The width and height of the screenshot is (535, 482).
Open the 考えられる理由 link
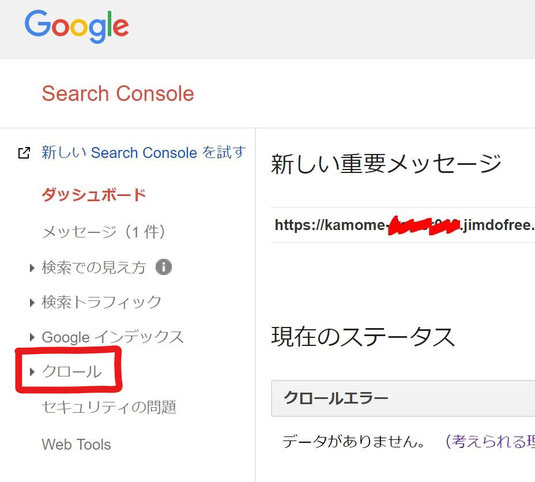tap(490, 442)
